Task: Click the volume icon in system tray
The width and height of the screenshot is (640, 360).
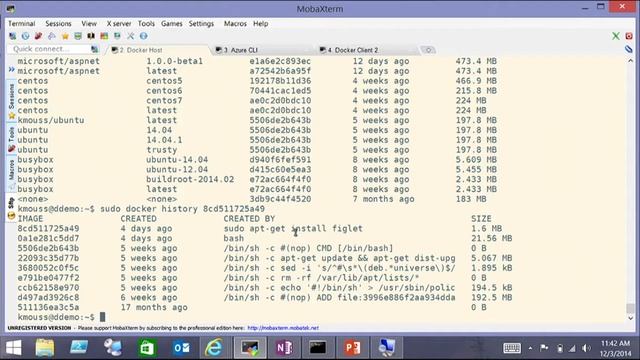Action: point(587,348)
